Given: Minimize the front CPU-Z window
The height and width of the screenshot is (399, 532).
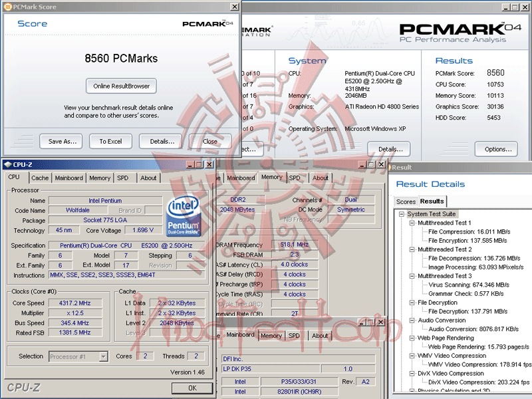Looking at the screenshot, I should click(190, 164).
